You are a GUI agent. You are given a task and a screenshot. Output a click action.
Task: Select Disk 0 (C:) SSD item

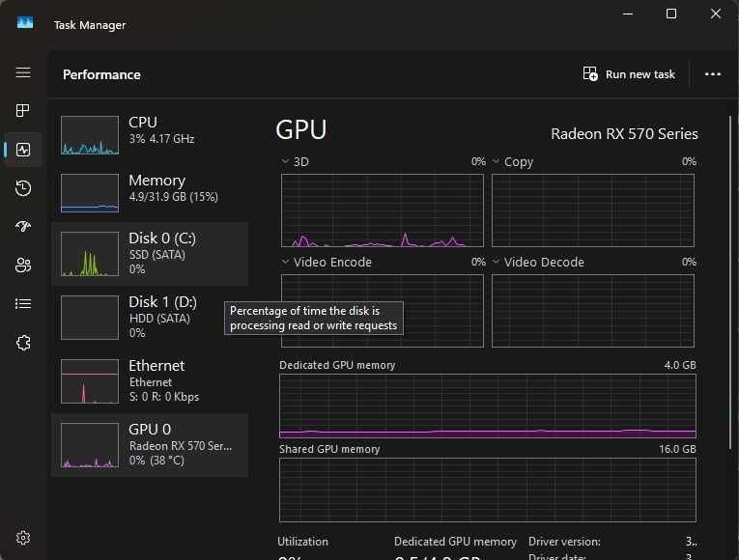point(150,254)
